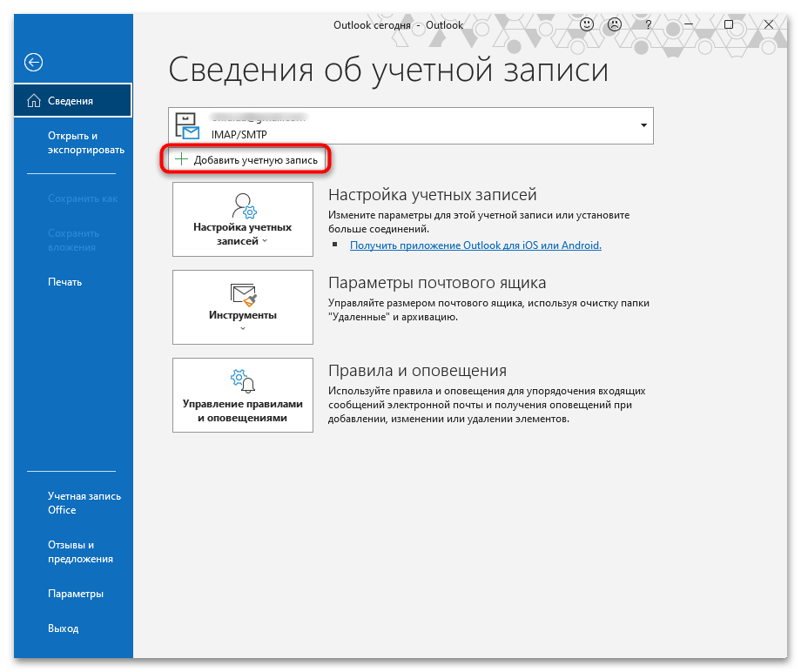Select the envelope Инструменты icon
801x672 pixels.
pyautogui.click(x=242, y=294)
